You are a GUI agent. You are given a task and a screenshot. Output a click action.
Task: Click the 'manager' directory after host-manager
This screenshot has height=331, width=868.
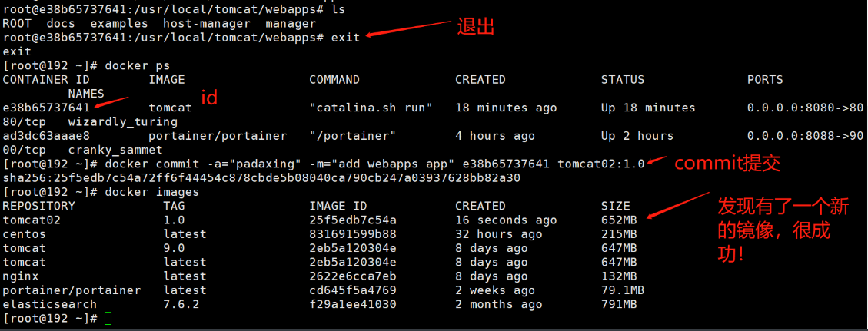point(291,24)
